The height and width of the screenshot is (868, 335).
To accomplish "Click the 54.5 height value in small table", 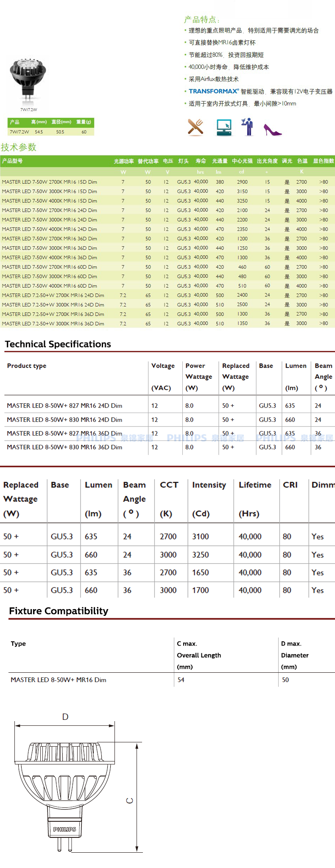I will pos(39,132).
